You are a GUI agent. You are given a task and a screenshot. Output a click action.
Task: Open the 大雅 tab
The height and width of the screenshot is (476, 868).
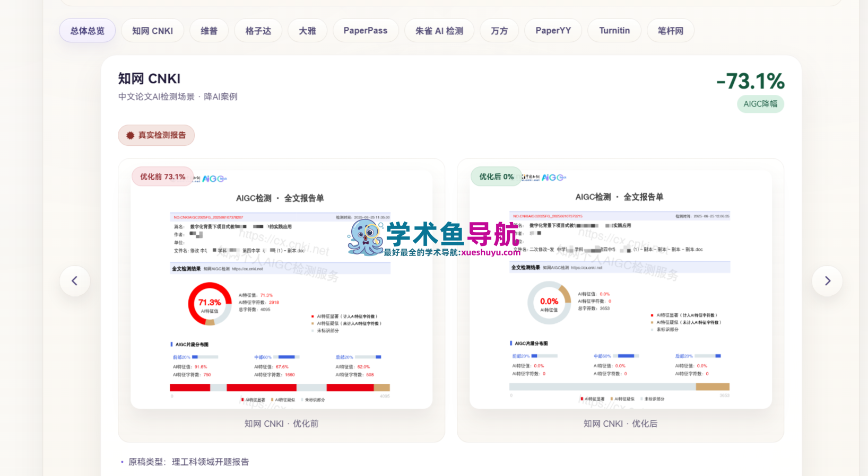pos(307,31)
